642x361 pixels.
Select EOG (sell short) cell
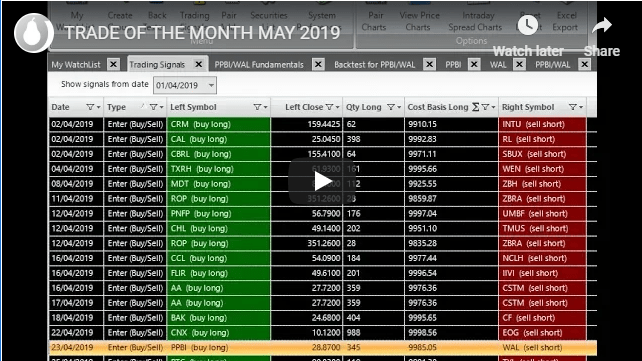tap(542, 333)
